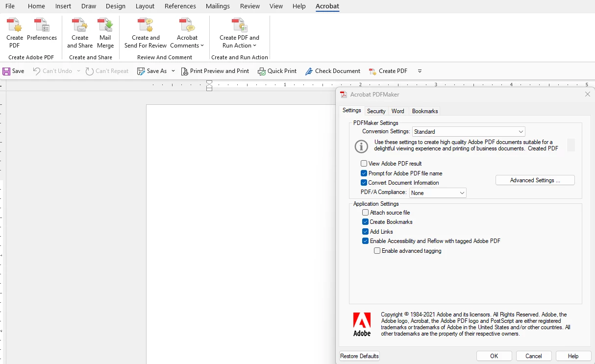The width and height of the screenshot is (595, 364).
Task: Click the Advanced Settings button
Action: (535, 180)
